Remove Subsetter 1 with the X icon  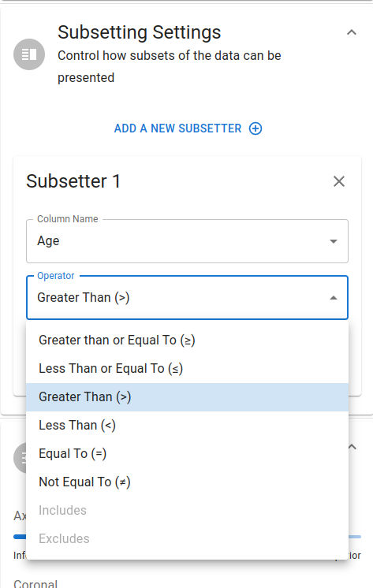[x=339, y=181]
